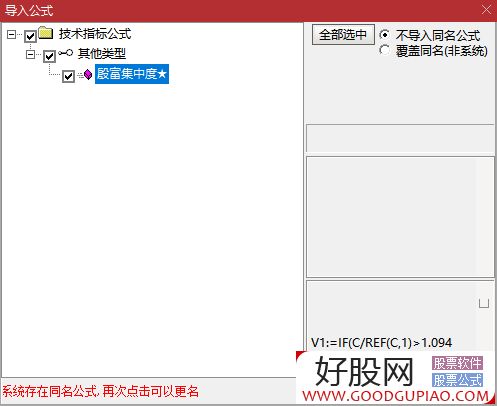
Task: Collapse the 其他类型 tree node
Action: [x=30, y=54]
